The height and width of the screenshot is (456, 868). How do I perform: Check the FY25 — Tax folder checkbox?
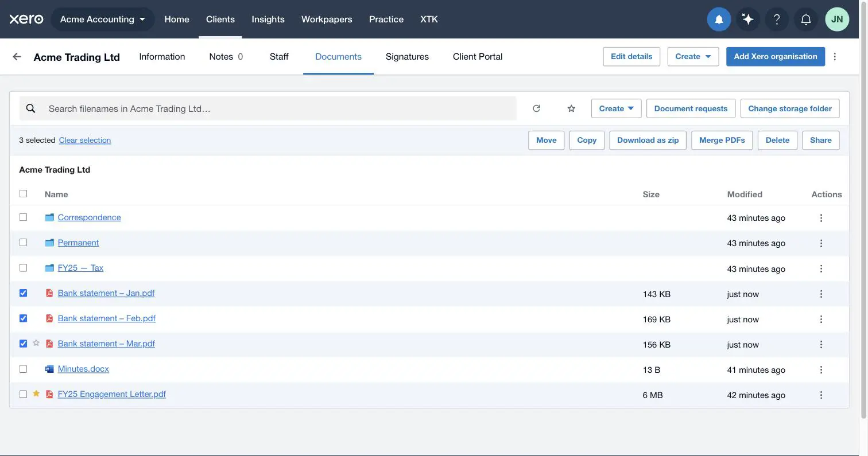[x=23, y=267]
